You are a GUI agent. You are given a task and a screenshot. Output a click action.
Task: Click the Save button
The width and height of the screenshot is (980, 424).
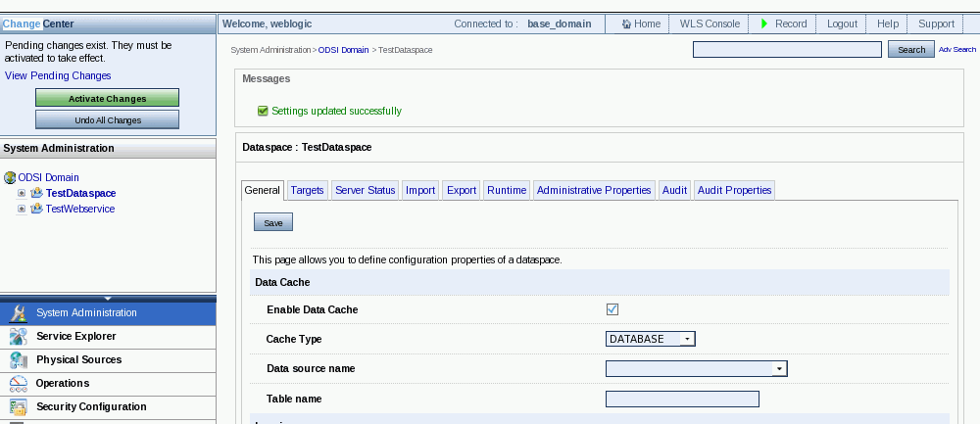click(273, 223)
